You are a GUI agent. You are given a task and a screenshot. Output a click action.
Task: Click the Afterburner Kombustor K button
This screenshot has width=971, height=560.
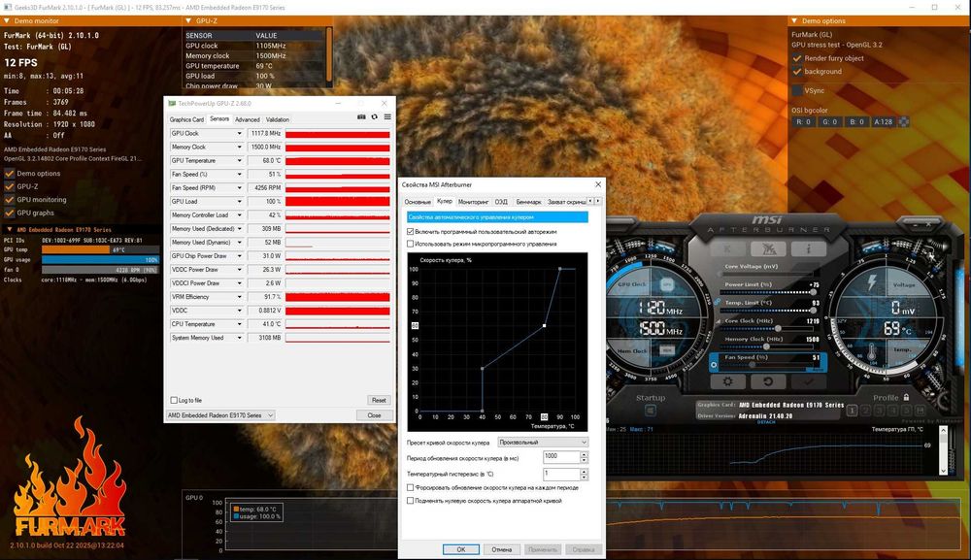[x=727, y=248]
